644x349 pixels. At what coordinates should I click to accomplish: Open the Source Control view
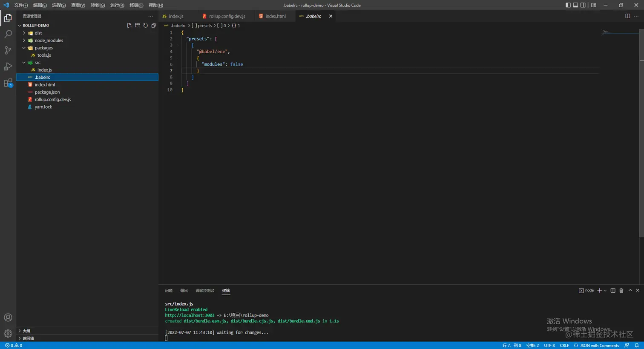tap(8, 50)
